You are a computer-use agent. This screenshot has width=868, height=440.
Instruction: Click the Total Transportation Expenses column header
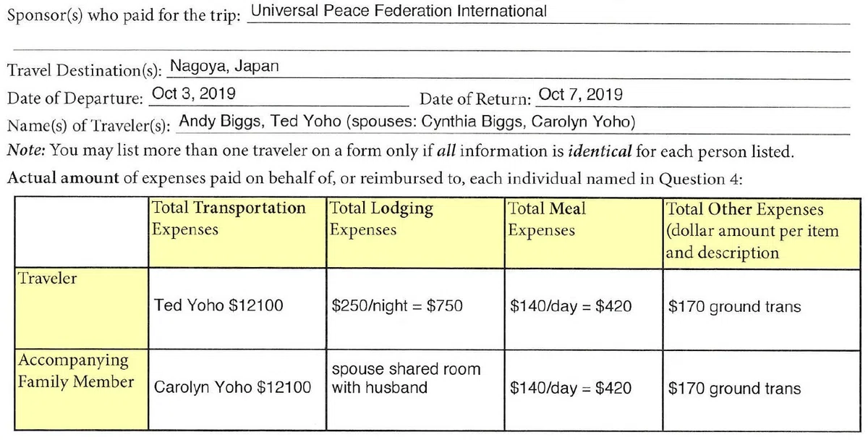point(237,231)
